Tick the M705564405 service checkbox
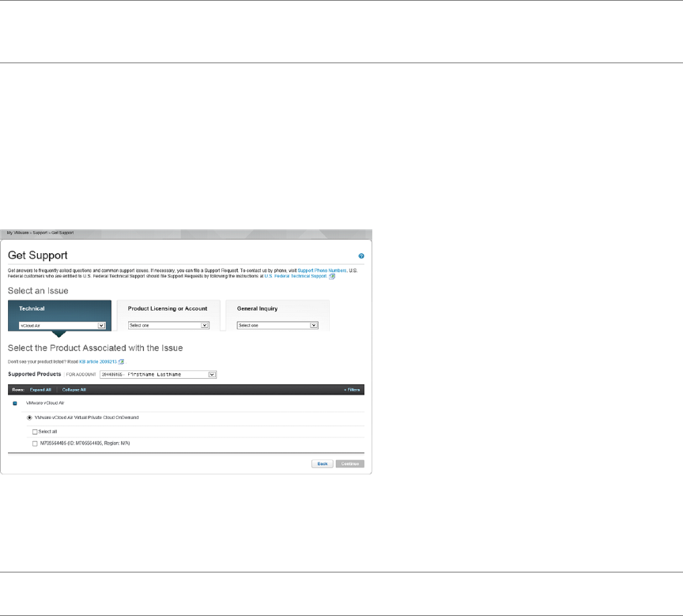The image size is (683, 616). click(x=35, y=444)
